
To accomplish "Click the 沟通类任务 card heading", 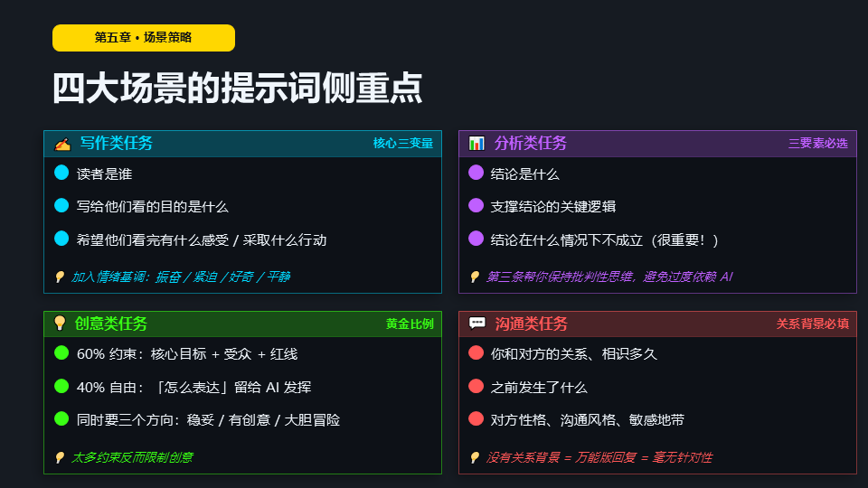I will [531, 324].
